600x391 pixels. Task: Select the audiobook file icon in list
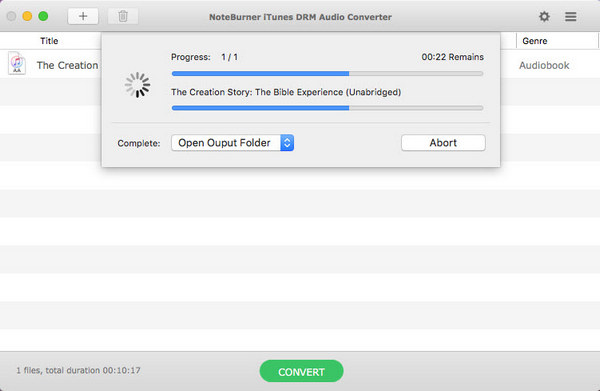click(17, 63)
